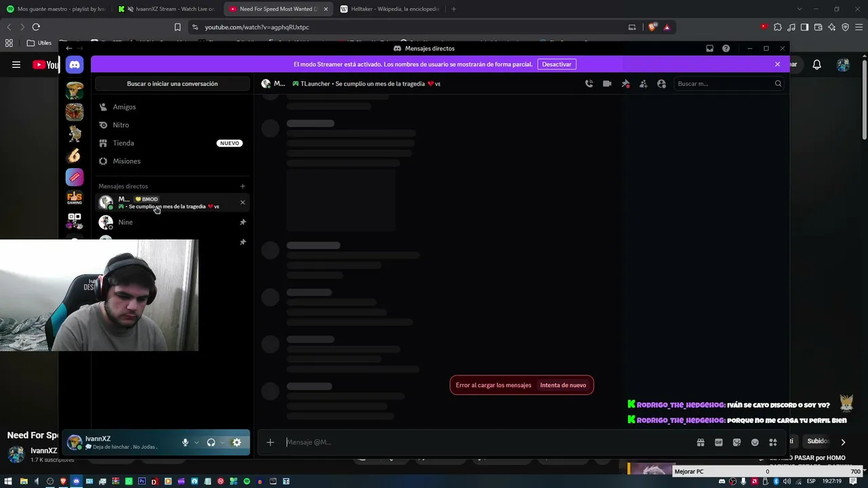This screenshot has width=868, height=488.
Task: Open the Amigos section
Action: click(x=172, y=107)
